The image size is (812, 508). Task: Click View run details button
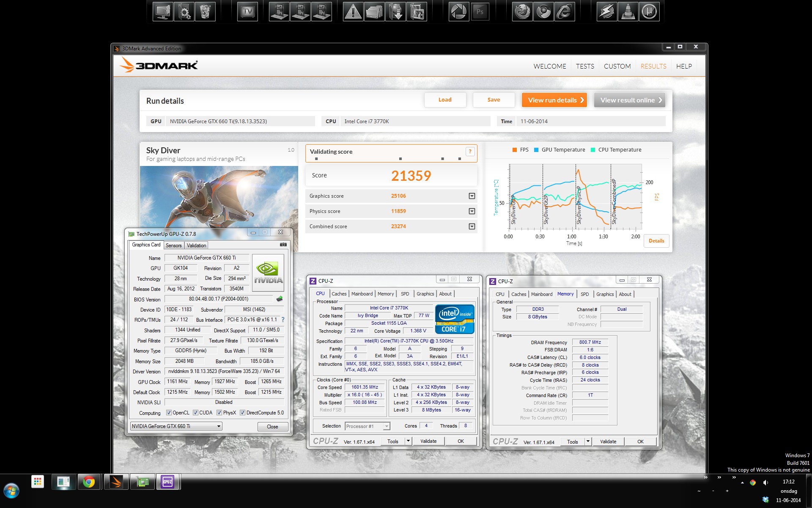(554, 100)
